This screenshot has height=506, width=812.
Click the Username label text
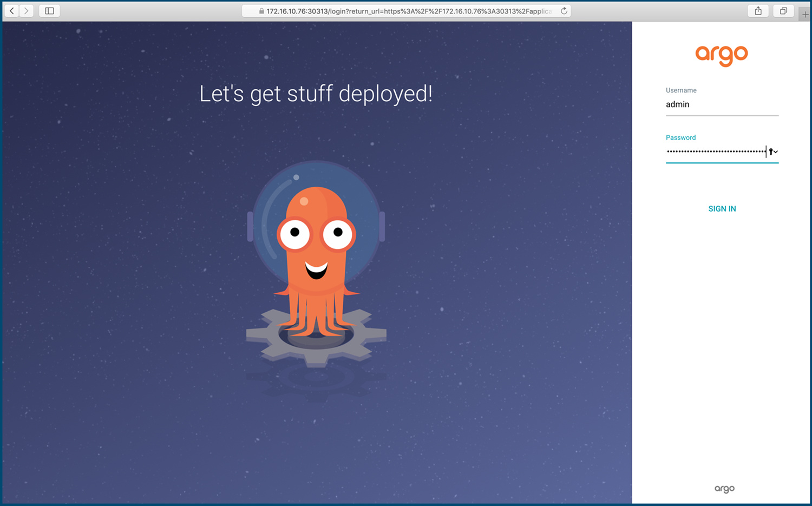[x=681, y=90]
